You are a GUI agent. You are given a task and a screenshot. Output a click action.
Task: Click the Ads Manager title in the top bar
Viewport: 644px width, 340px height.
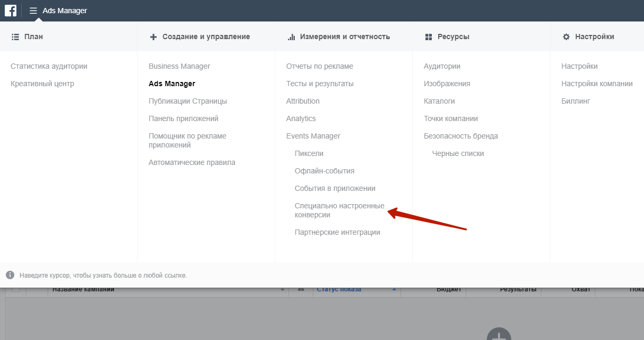[x=65, y=11]
